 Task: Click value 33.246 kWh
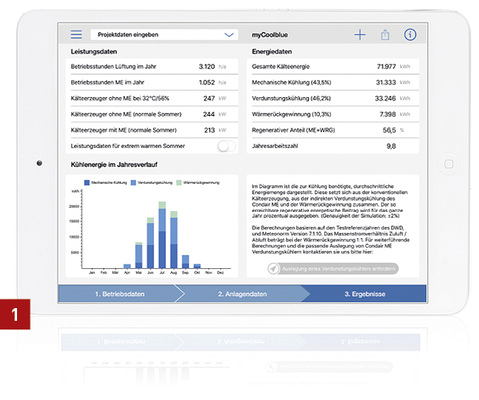[x=385, y=98]
